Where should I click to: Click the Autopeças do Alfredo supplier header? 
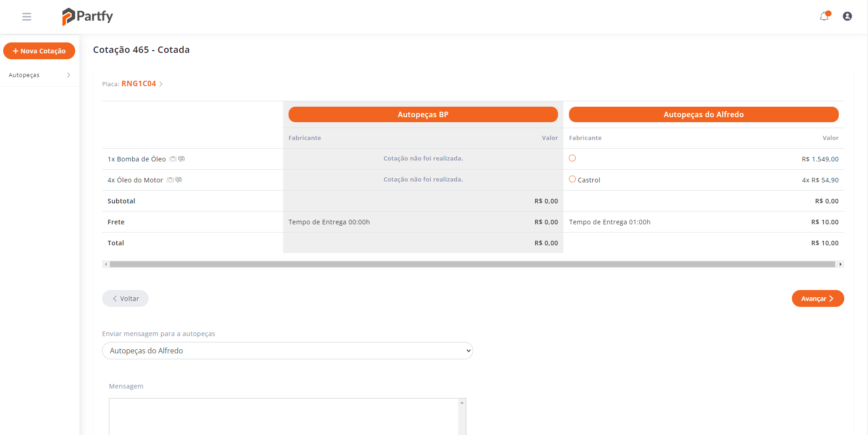point(703,114)
